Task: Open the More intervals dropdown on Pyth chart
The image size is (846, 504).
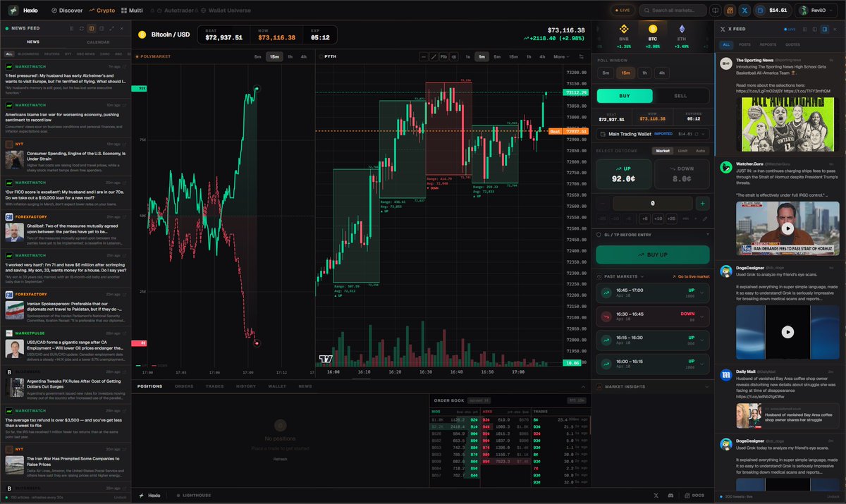Action: pos(561,56)
